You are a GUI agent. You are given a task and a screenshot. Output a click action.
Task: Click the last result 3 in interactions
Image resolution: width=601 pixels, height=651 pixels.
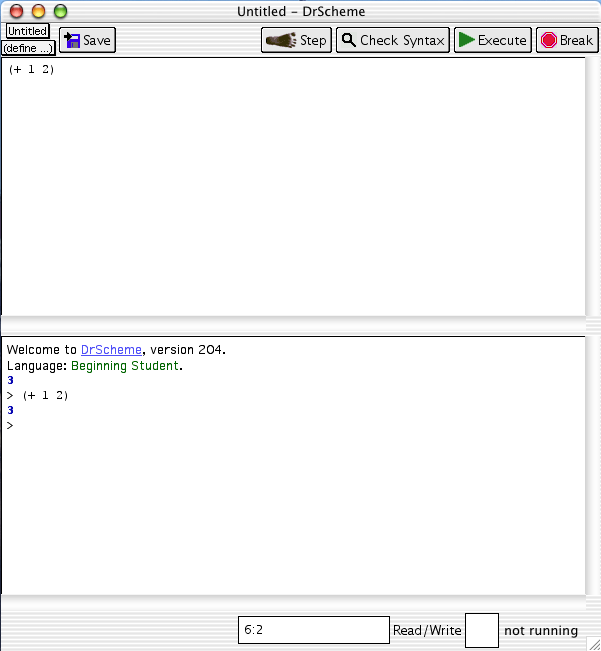pyautogui.click(x=10, y=410)
